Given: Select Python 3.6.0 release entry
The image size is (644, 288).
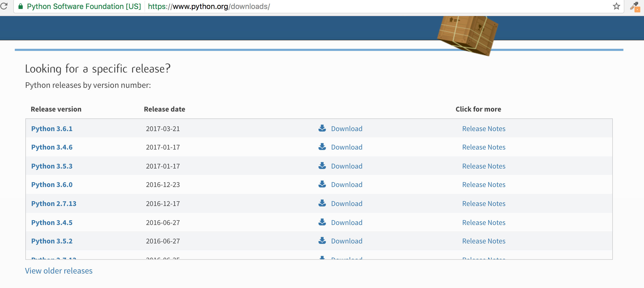Looking at the screenshot, I should (52, 184).
